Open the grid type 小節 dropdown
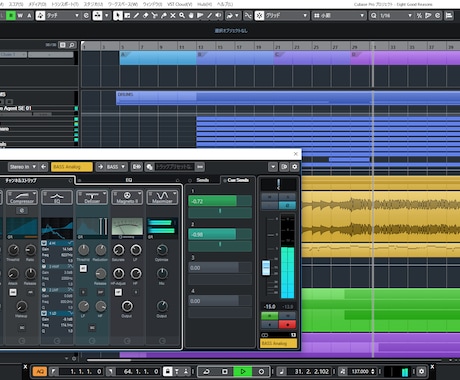The height and width of the screenshot is (380, 460). 339,15
